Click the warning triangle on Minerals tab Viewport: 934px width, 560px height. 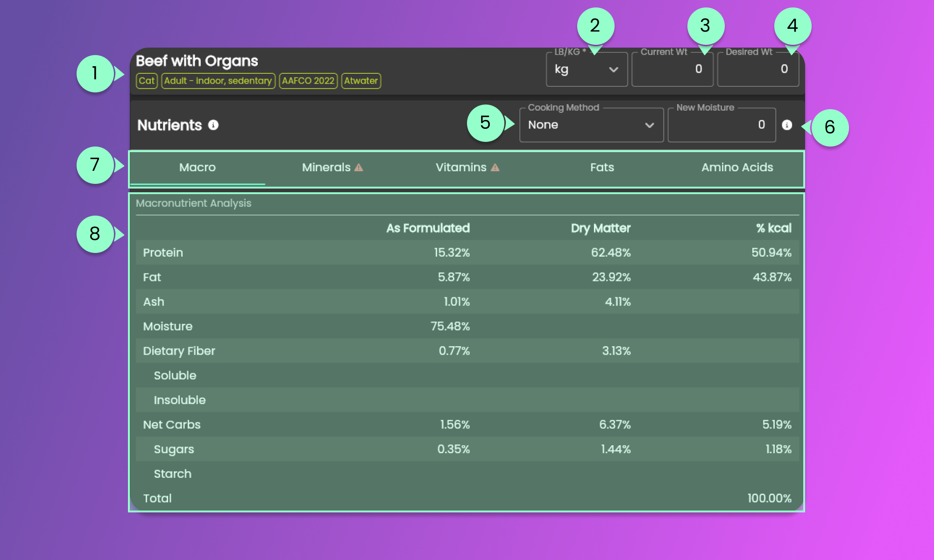point(359,168)
